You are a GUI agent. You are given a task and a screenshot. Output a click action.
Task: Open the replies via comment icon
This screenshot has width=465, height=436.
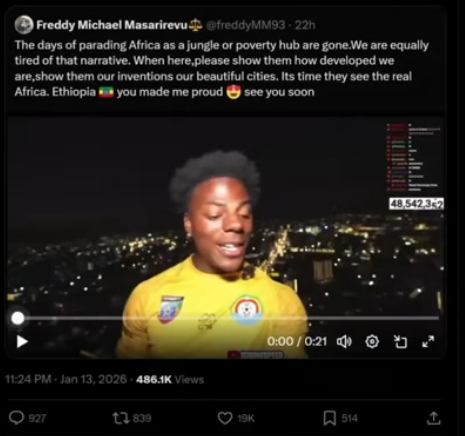(16, 418)
